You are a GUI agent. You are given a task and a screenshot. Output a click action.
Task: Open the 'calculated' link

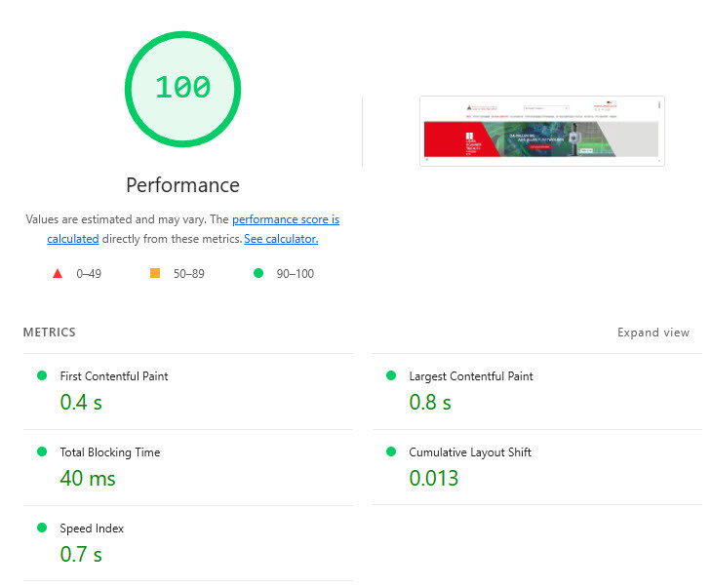73,239
